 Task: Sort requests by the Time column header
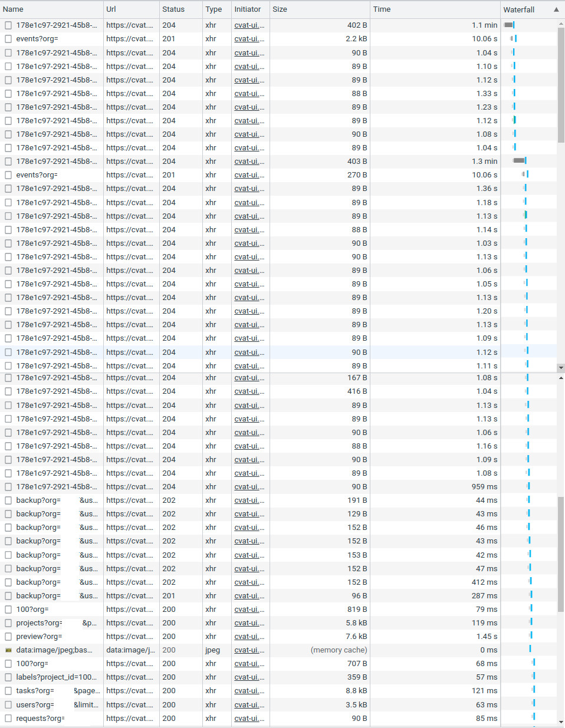(x=381, y=9)
